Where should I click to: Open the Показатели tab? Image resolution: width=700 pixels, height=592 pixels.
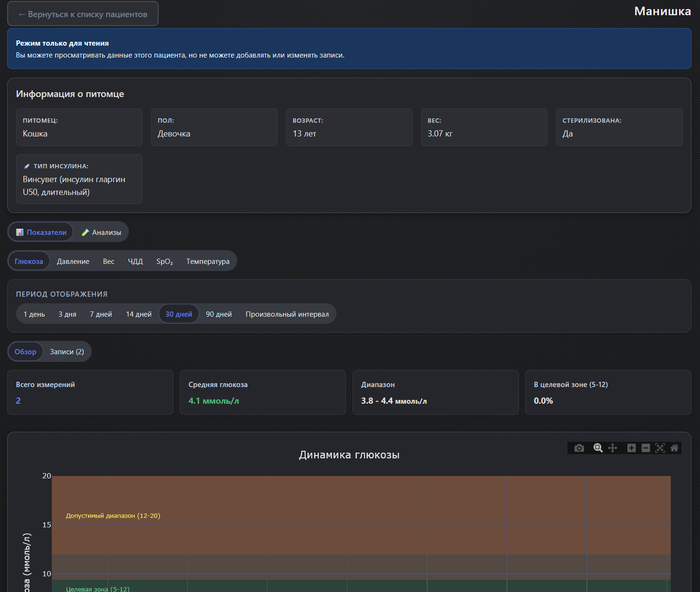(x=41, y=232)
